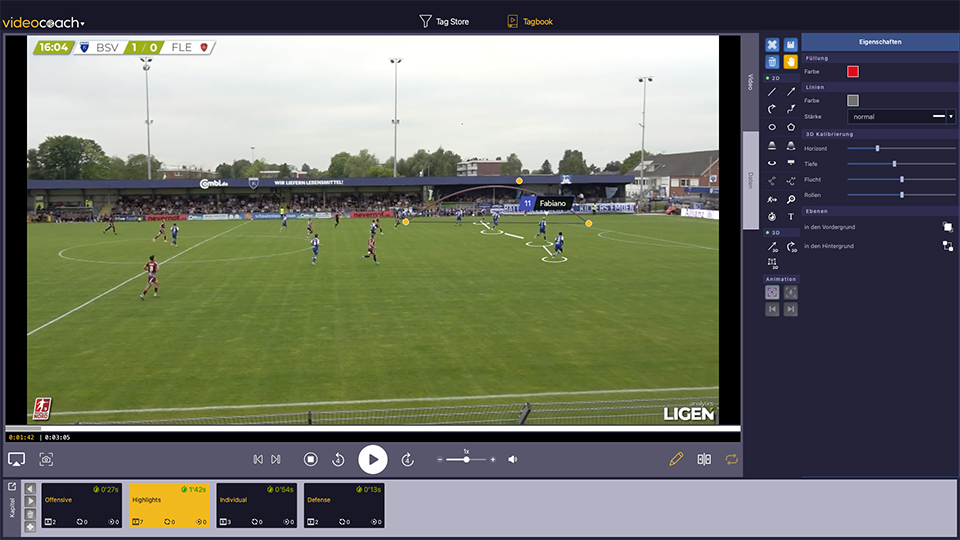Viewport: 960px width, 540px height.
Task: Select the right spotlight cone tool
Action: pyautogui.click(x=791, y=145)
